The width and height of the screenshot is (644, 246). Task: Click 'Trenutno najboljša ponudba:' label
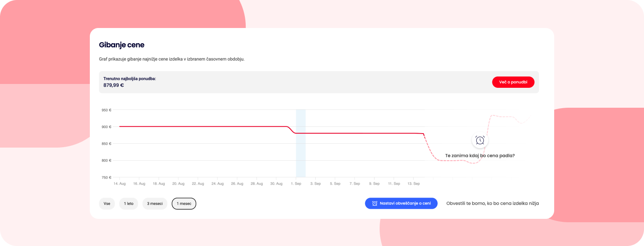point(130,78)
